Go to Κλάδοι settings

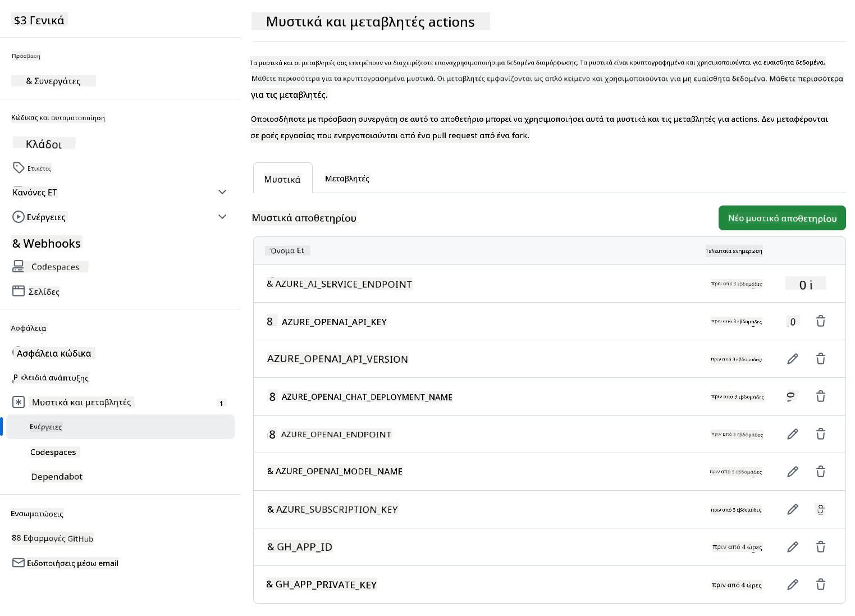click(44, 144)
